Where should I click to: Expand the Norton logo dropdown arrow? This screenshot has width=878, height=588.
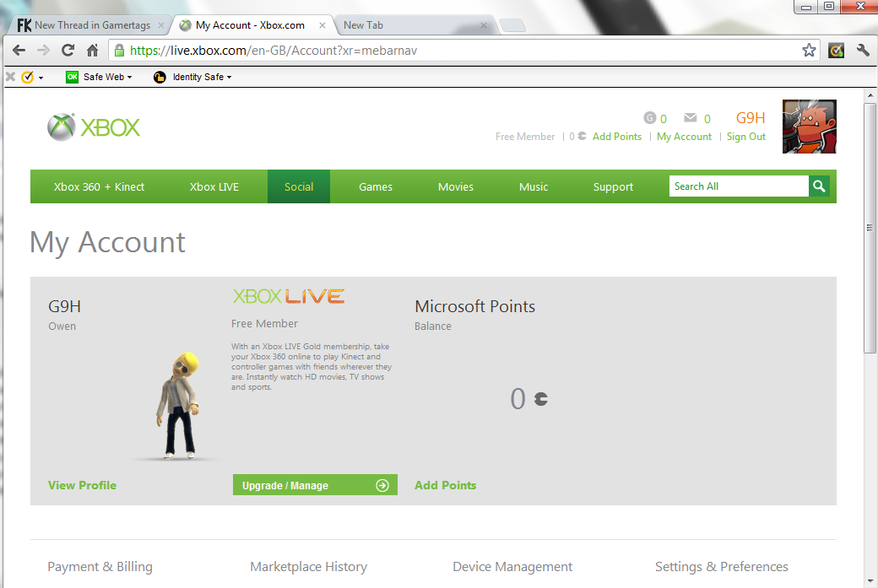tap(41, 78)
